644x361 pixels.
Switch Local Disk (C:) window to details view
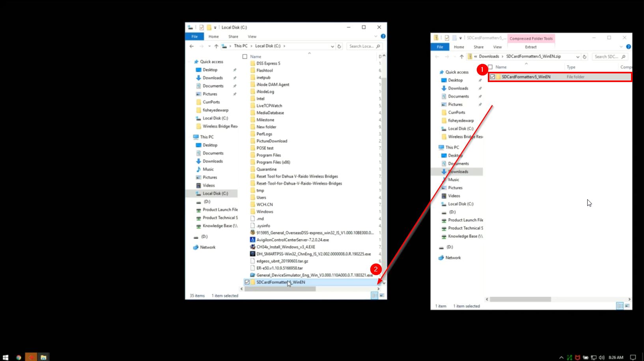(x=375, y=296)
